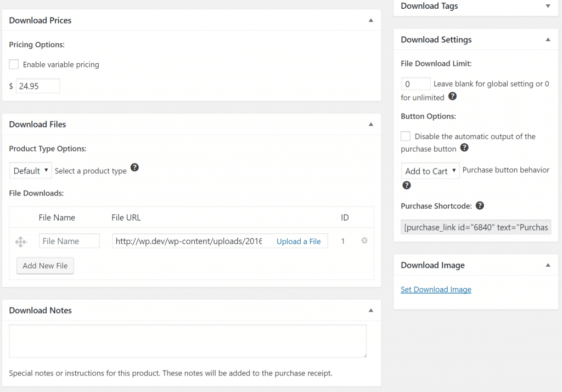The image size is (562, 392).
Task: Click the Add New File button
Action: click(45, 266)
